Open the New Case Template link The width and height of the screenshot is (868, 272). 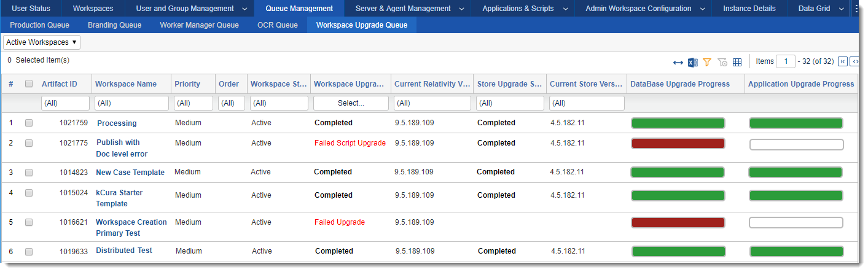click(x=130, y=173)
